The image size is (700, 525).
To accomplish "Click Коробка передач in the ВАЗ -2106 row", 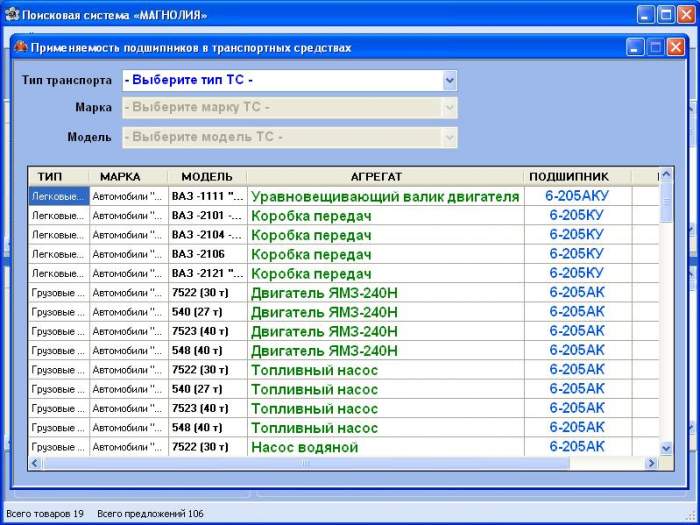I will click(x=385, y=254).
